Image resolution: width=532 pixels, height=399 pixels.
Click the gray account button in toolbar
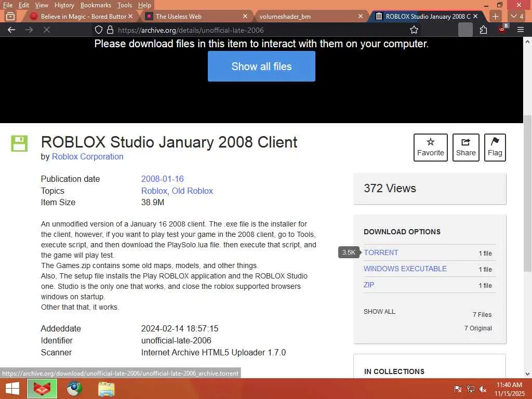tap(465, 30)
